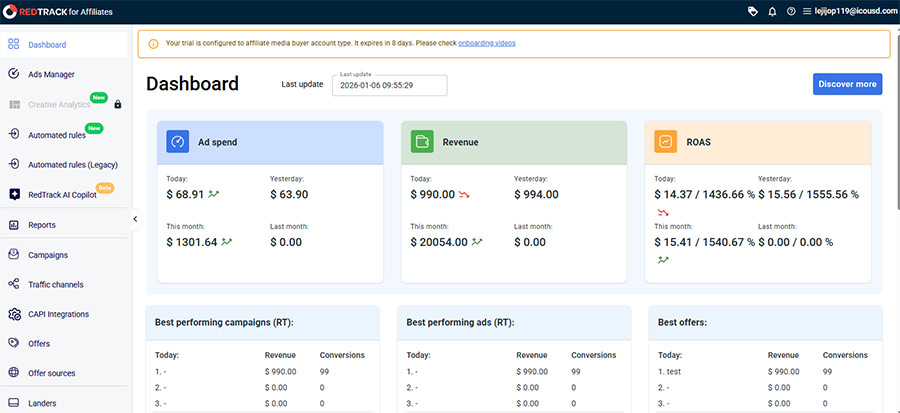Click the Revenue wallet icon
Viewport: 900px width, 413px height.
pyautogui.click(x=422, y=142)
